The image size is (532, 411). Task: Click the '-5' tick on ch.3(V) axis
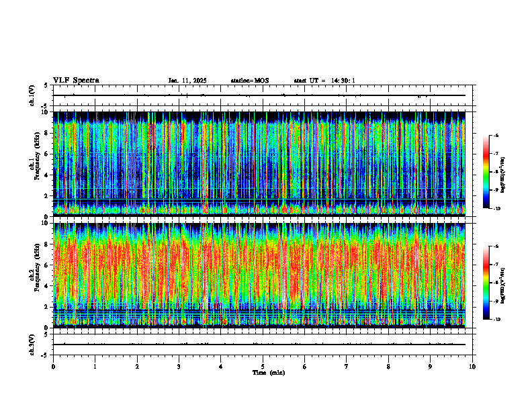45,355
